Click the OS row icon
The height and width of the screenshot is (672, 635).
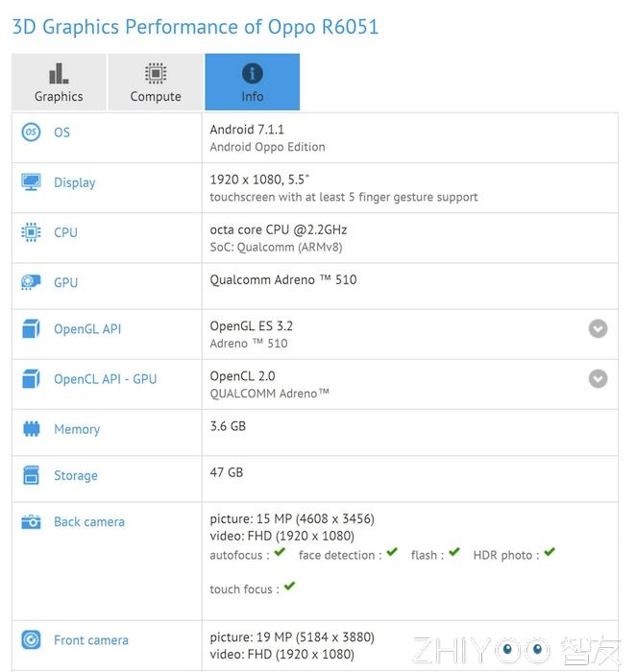[32, 132]
